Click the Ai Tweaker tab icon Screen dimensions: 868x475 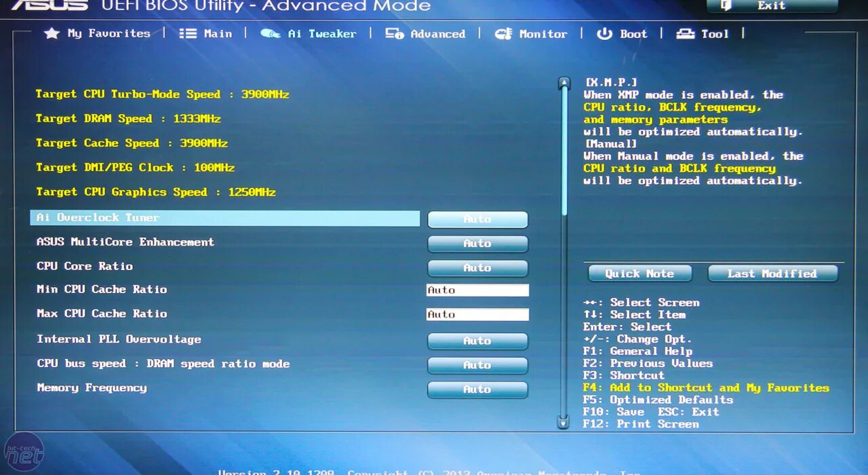click(271, 33)
